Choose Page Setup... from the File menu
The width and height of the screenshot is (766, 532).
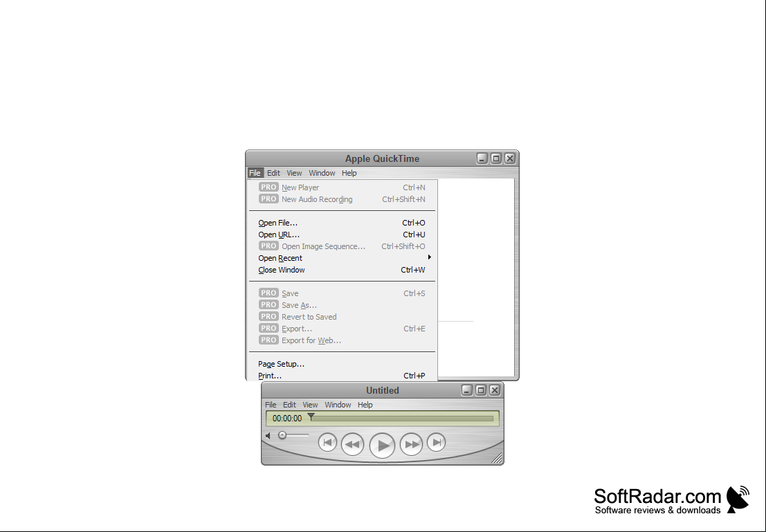[342, 364]
